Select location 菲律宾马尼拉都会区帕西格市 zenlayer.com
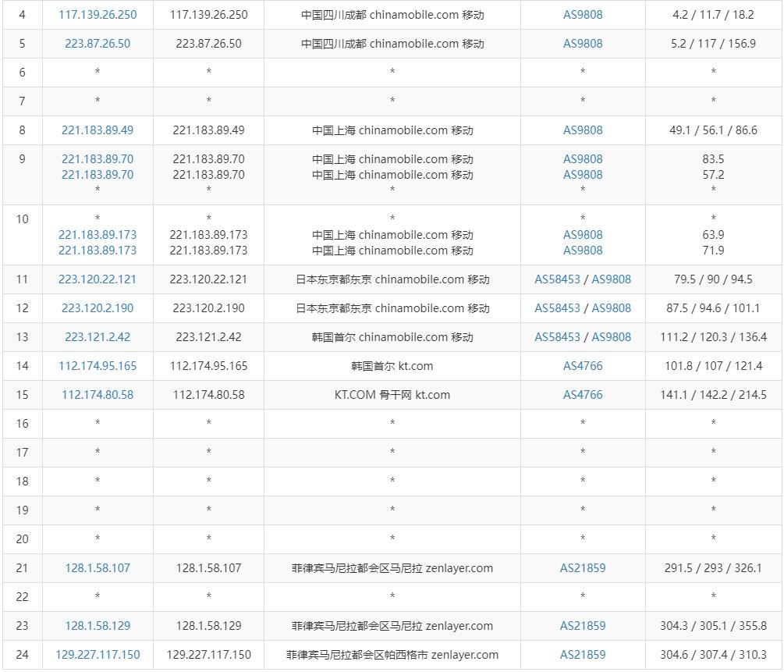 coord(392,655)
